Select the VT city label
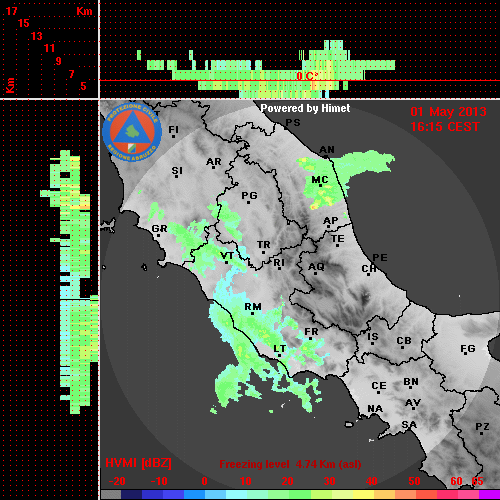 [227, 256]
